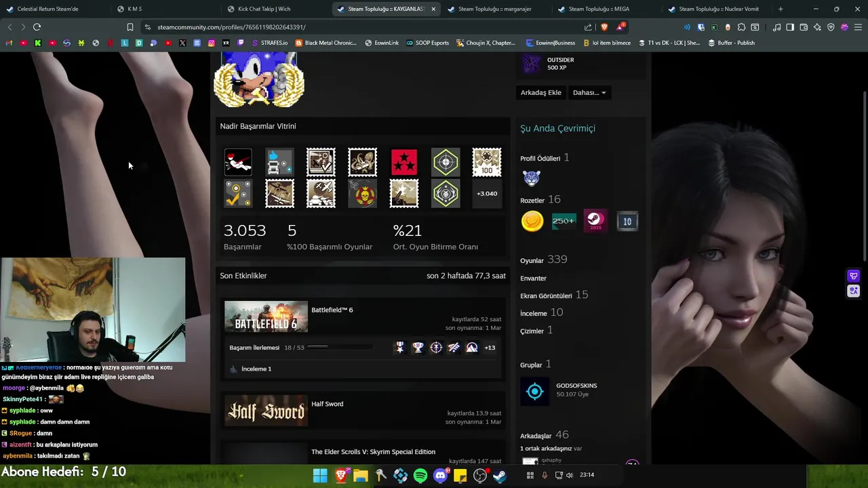The height and width of the screenshot is (488, 868).
Task: Open Spotify from the taskbar
Action: pyautogui.click(x=420, y=476)
